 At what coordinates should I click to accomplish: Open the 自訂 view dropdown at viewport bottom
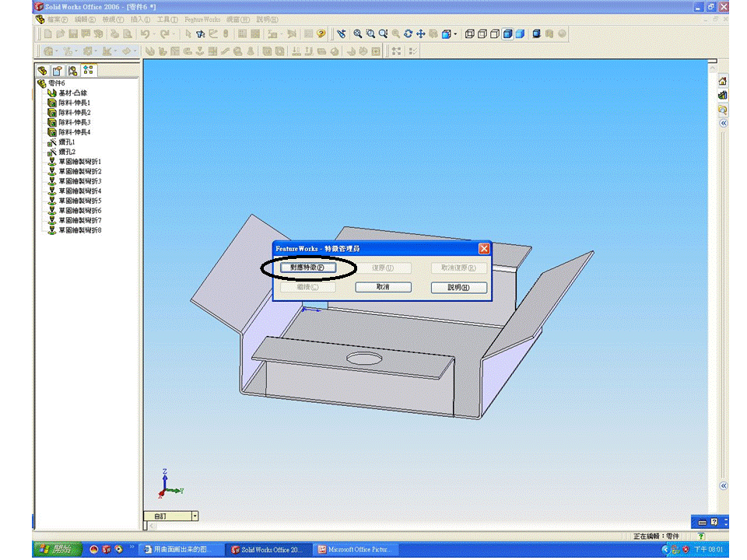pyautogui.click(x=195, y=516)
